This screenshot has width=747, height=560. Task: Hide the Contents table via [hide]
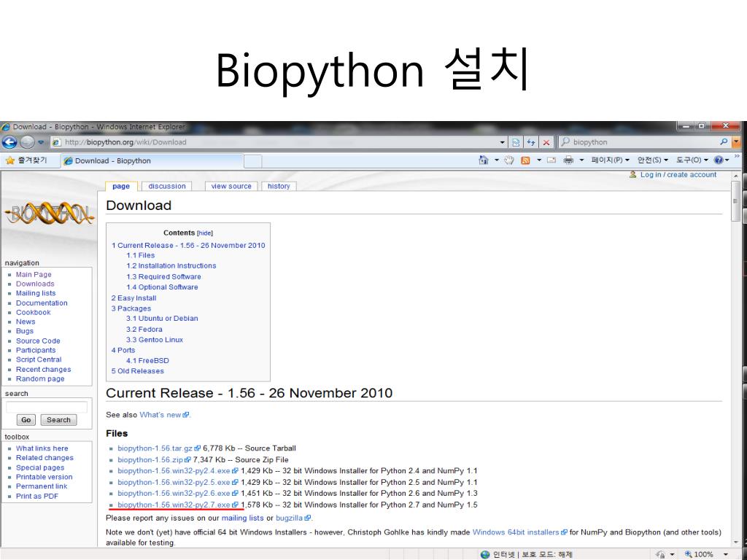pyautogui.click(x=205, y=233)
